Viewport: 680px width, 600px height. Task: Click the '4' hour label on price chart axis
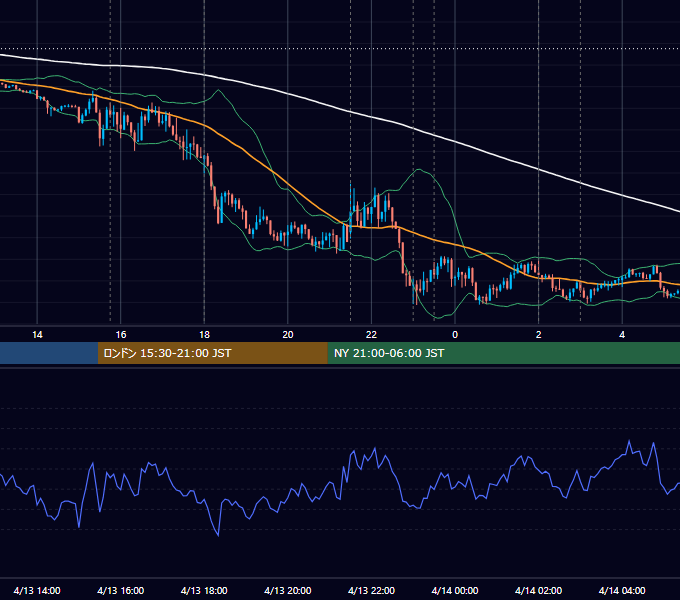(x=622, y=334)
